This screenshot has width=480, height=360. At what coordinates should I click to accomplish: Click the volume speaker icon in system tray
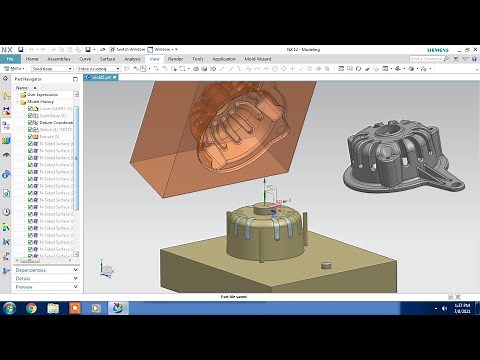click(444, 308)
